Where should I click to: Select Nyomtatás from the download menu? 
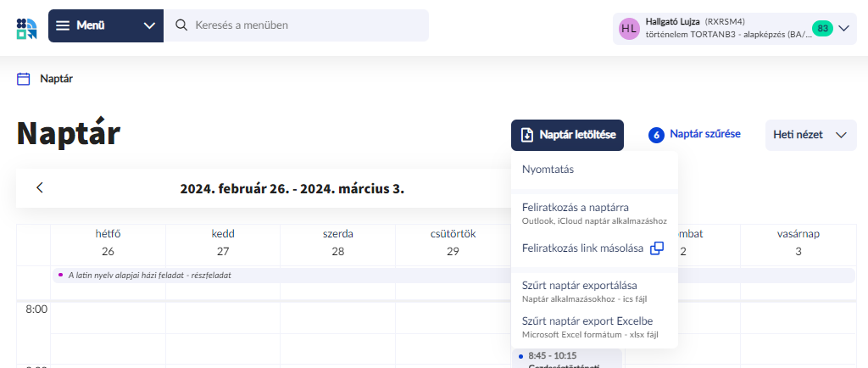[x=548, y=170]
